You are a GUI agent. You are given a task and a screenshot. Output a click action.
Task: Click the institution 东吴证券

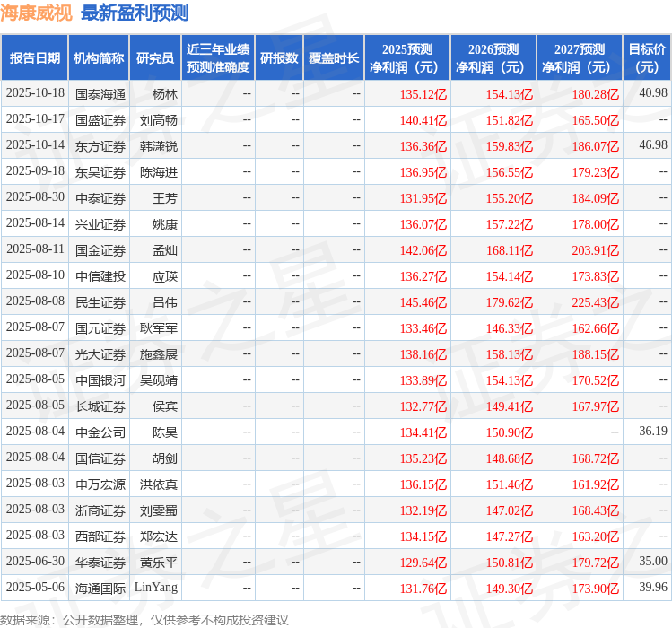(x=100, y=172)
